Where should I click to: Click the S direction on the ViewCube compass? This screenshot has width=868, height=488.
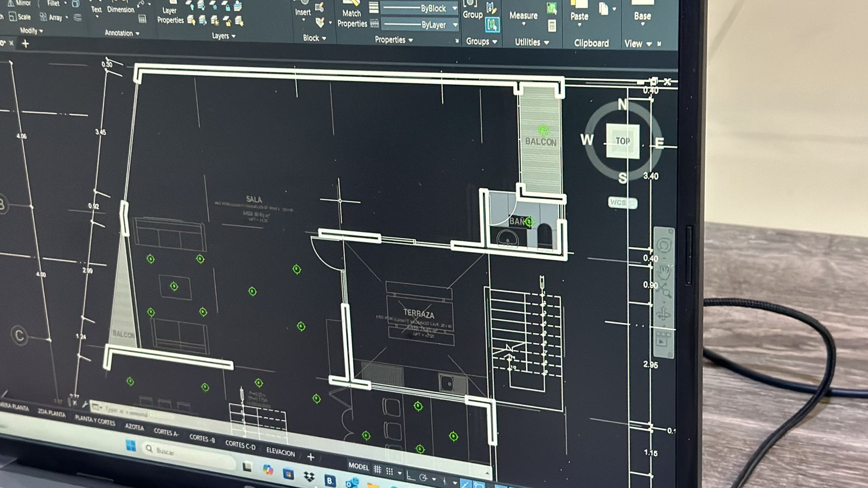(x=622, y=177)
